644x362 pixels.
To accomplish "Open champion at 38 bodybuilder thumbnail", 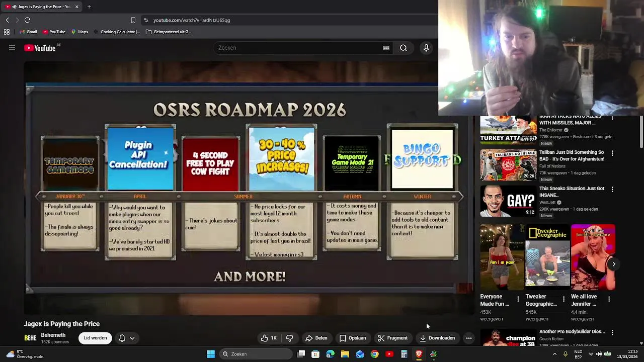I will 508,337.
